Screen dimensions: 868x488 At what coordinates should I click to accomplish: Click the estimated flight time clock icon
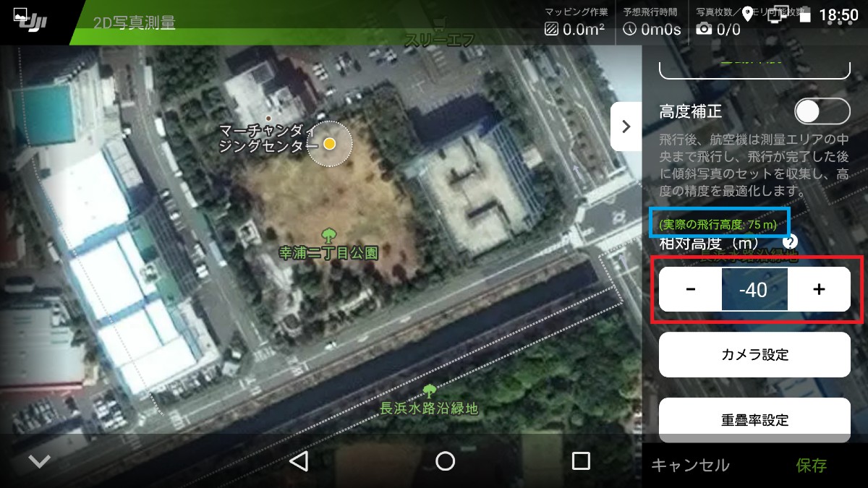click(630, 30)
